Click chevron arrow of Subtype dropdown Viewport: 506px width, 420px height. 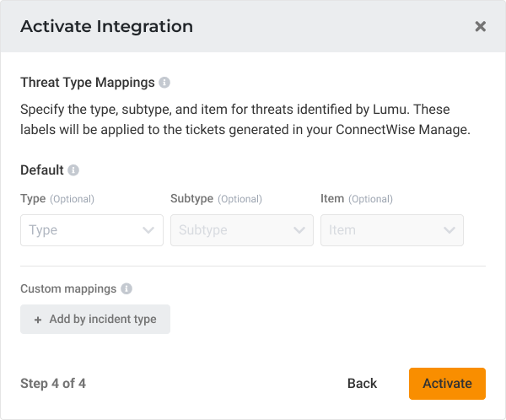click(299, 229)
